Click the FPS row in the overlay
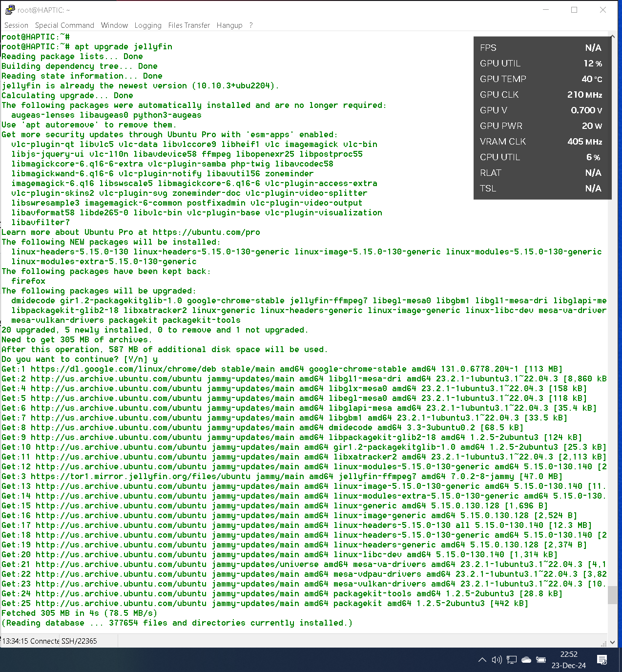622x672 pixels. pyautogui.click(x=541, y=48)
